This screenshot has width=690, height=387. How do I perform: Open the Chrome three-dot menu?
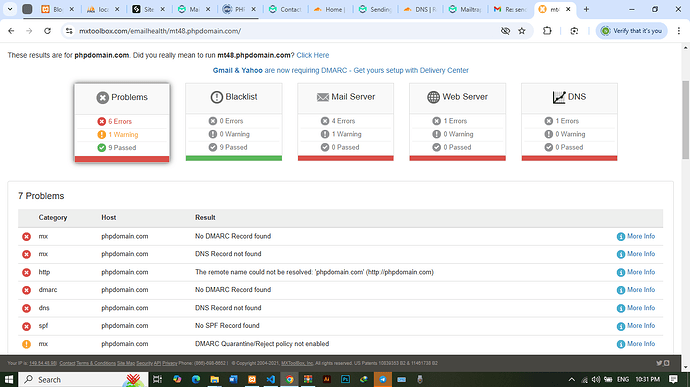pos(679,31)
